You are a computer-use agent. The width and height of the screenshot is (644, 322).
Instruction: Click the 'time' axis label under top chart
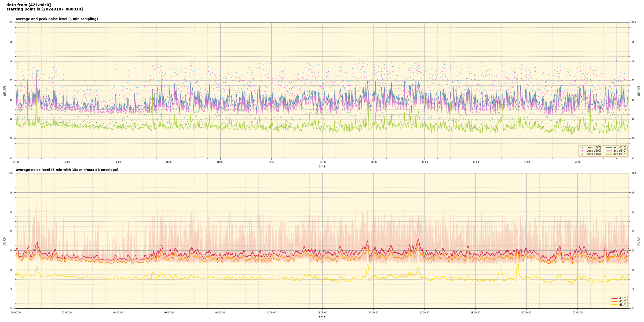pos(322,166)
